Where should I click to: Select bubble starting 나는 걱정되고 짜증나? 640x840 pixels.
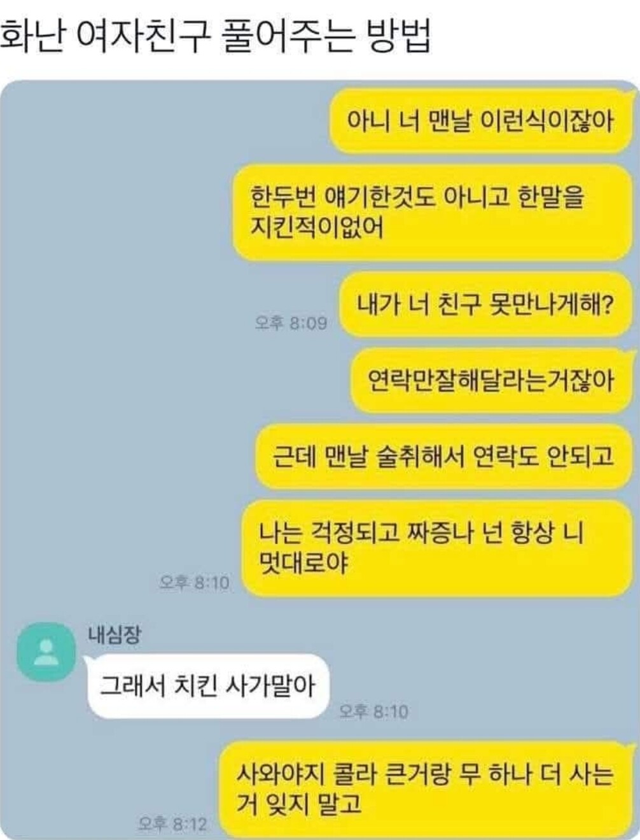click(438, 548)
